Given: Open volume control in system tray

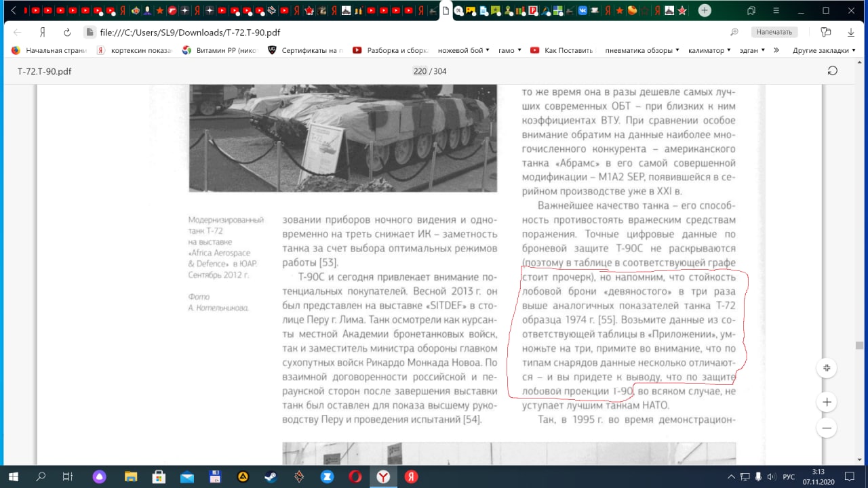Looking at the screenshot, I should [x=771, y=476].
